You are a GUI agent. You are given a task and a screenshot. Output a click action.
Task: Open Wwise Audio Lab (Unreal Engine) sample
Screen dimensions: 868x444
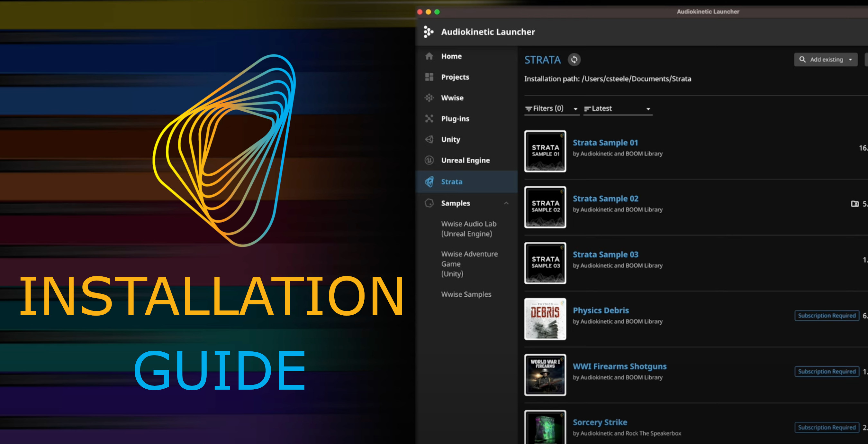click(469, 228)
